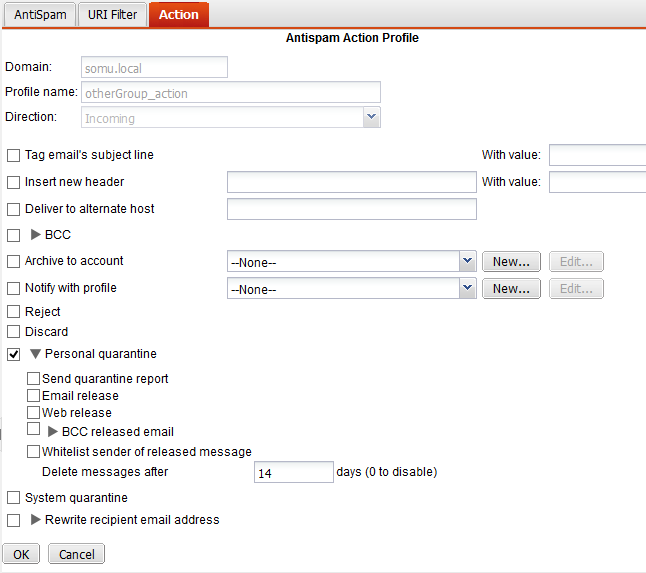Open the URI Filter tab
The width and height of the screenshot is (646, 573).
112,15
